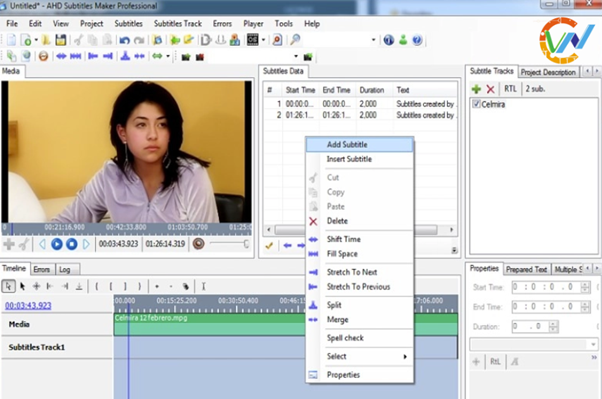Step forward with the next frame arrow
602x399 pixels.
86,244
